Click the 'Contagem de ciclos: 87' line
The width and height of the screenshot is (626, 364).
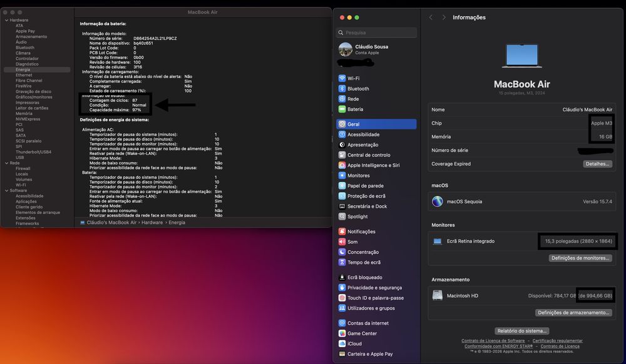pyautogui.click(x=113, y=101)
